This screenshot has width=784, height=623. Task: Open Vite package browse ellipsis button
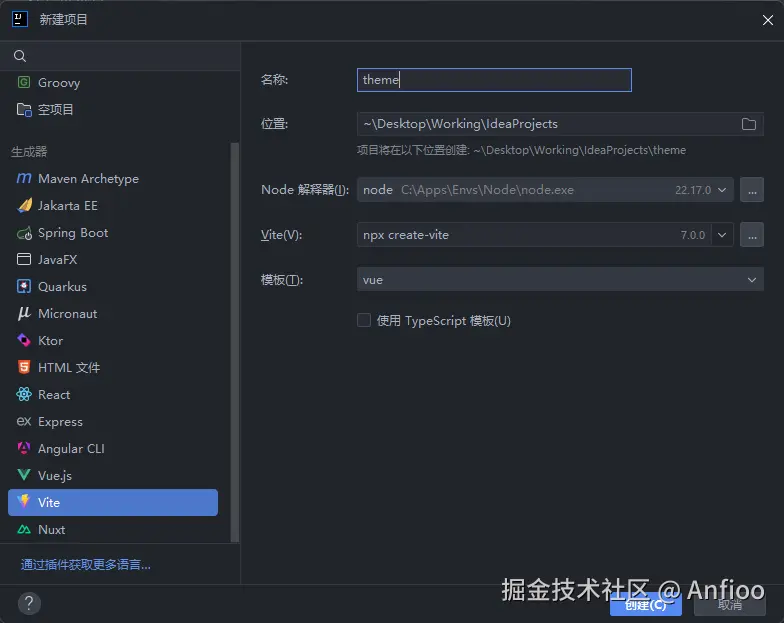pos(752,235)
